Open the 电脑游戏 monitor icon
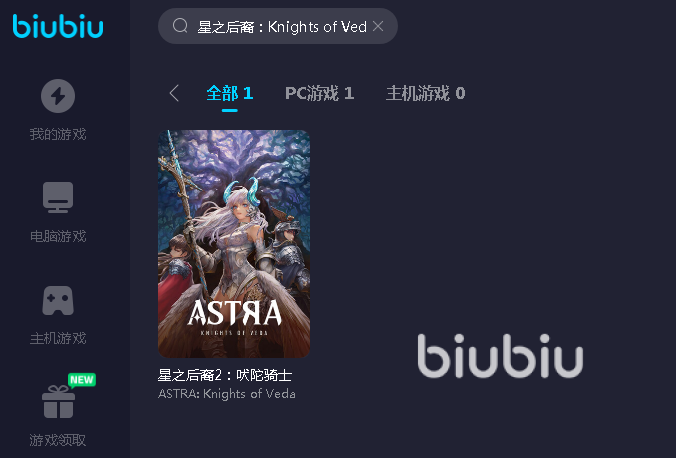 point(58,197)
